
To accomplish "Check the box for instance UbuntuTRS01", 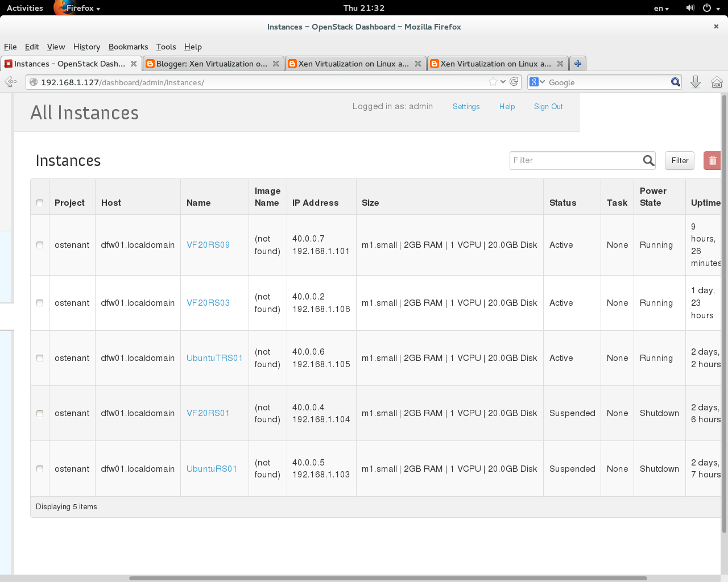I will (x=40, y=358).
